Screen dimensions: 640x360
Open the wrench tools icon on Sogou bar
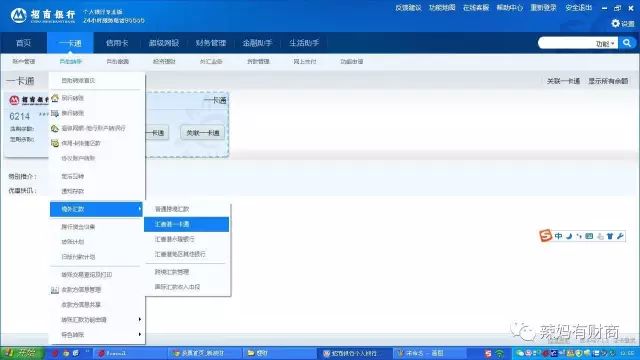(x=620, y=236)
